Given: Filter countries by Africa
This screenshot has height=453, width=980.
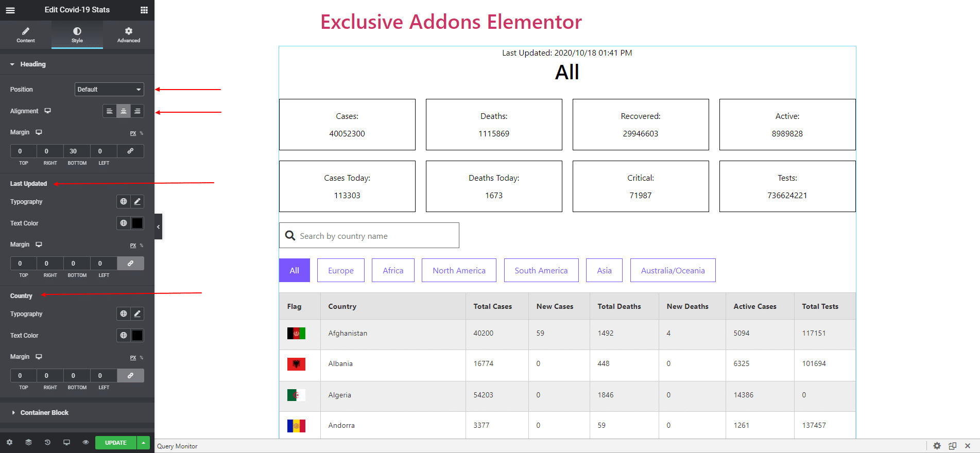Looking at the screenshot, I should 393,270.
